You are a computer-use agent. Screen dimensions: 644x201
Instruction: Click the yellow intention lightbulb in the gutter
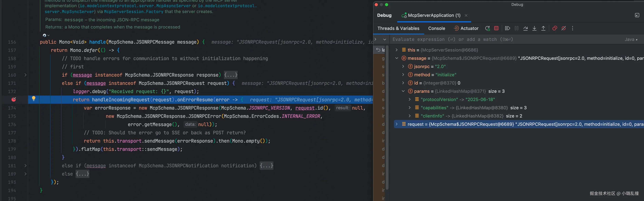point(33,98)
